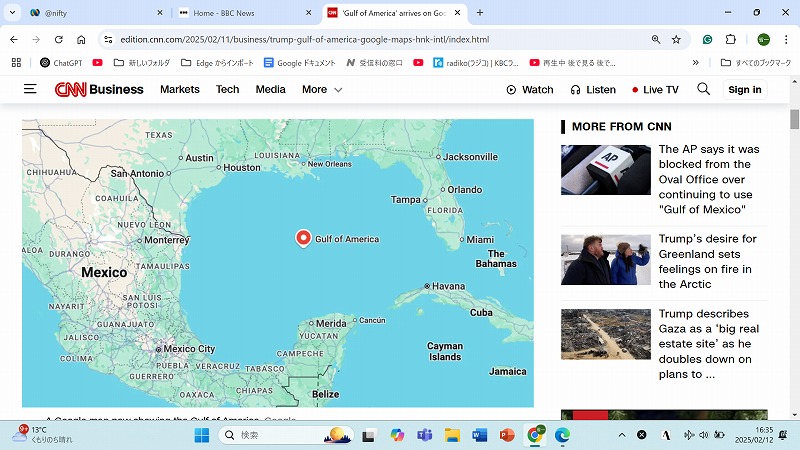Screen dimensions: 800x450
Task: Click the AP microphone thumbnail
Action: 606,170
